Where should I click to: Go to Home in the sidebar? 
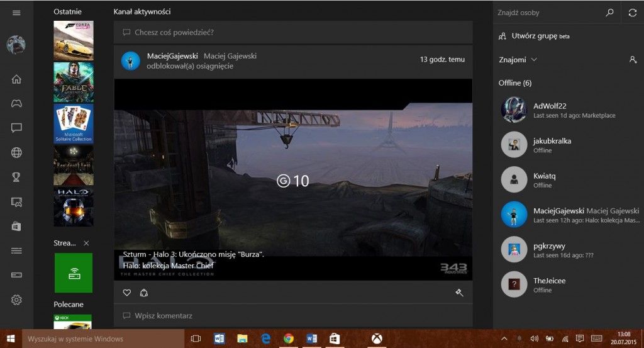click(x=16, y=79)
